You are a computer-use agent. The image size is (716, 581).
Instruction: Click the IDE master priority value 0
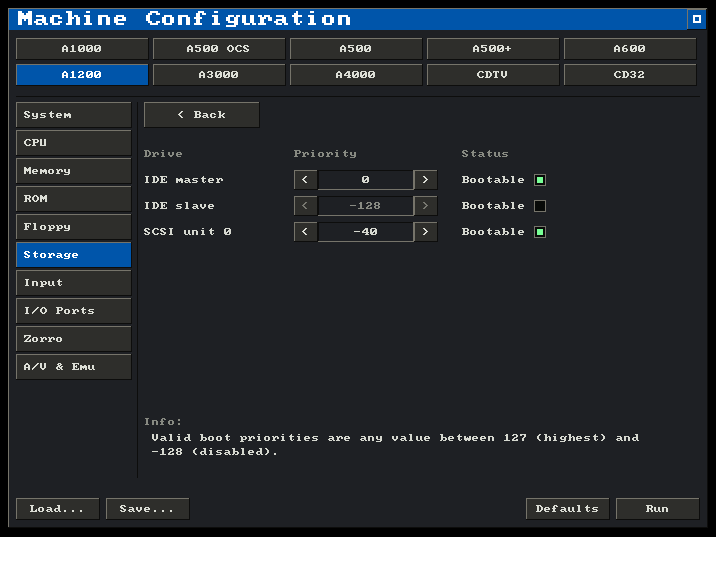(x=365, y=180)
